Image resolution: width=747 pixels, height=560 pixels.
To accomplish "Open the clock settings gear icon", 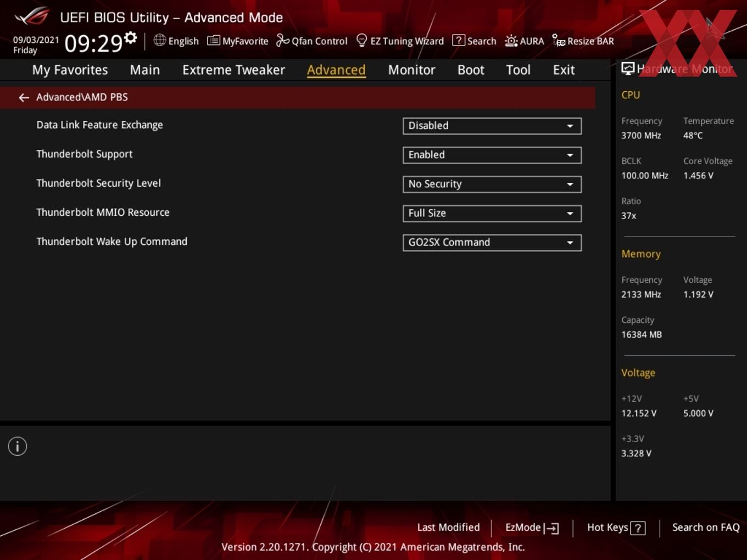I will click(131, 37).
